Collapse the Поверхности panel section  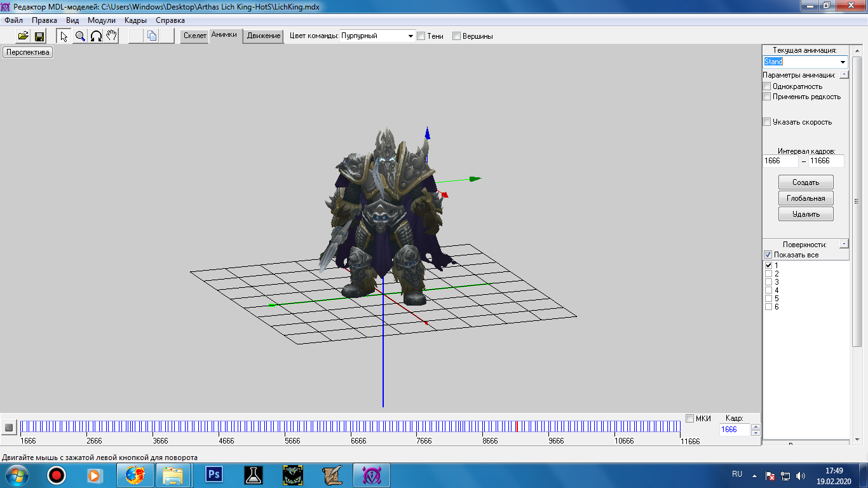click(x=843, y=244)
